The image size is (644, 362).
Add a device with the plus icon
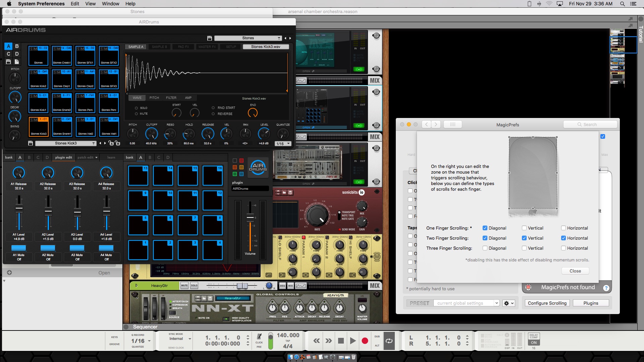(9, 273)
